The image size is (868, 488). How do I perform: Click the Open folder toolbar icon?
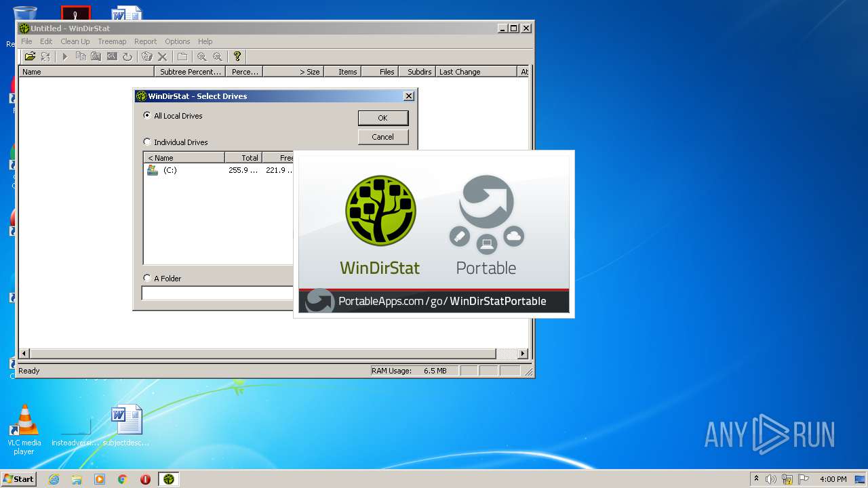coord(30,56)
